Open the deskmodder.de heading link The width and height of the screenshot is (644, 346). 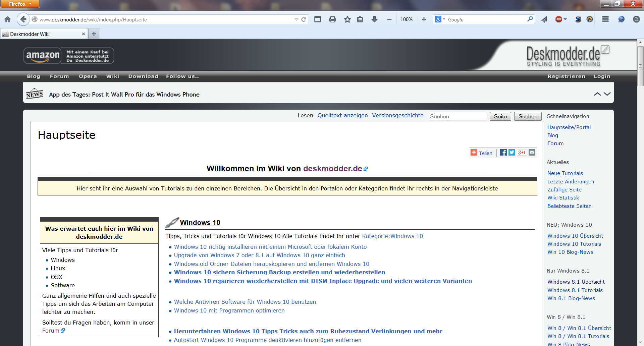(332, 169)
